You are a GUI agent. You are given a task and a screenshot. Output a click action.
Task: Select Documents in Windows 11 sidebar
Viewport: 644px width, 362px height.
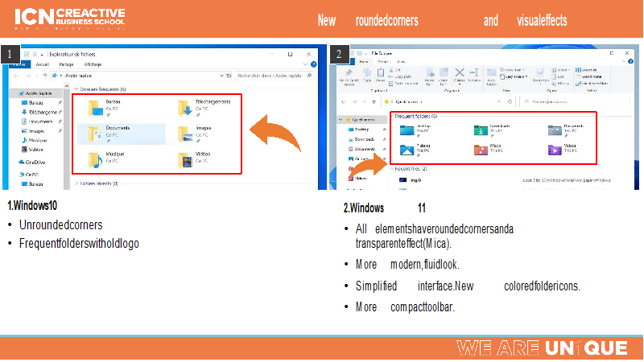point(364,148)
